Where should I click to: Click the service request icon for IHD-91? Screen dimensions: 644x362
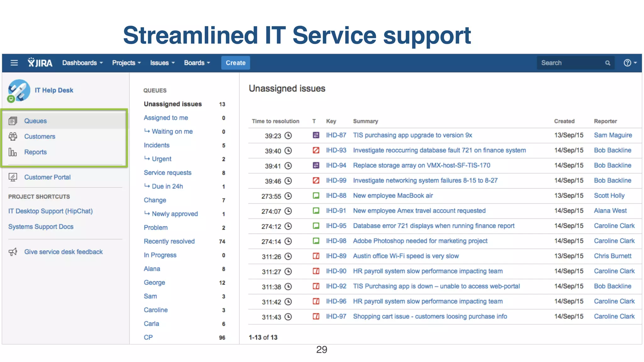point(316,211)
